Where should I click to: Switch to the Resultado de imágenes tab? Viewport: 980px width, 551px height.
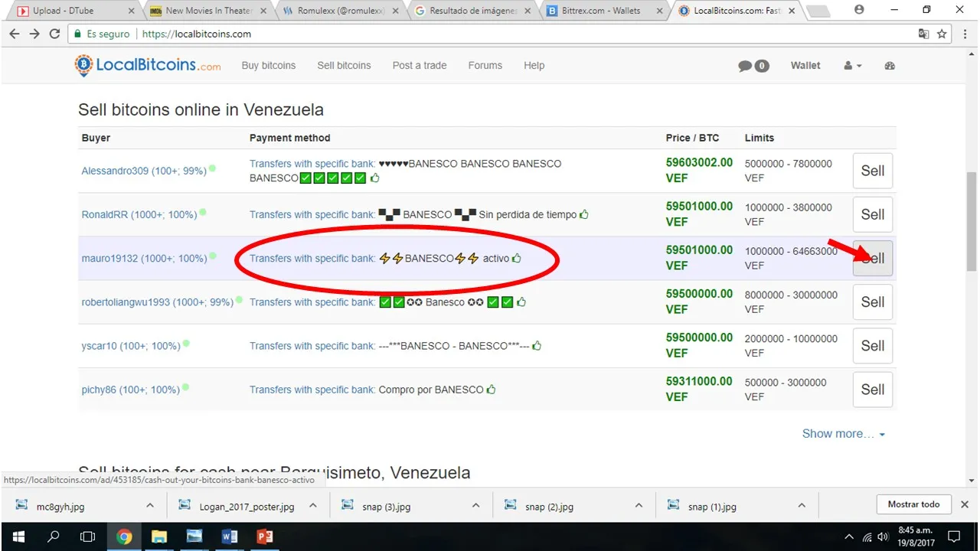click(472, 11)
